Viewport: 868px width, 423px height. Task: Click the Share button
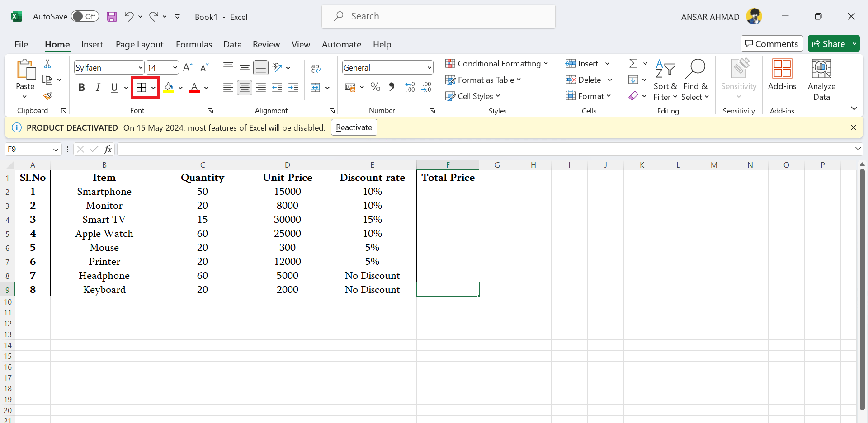832,43
